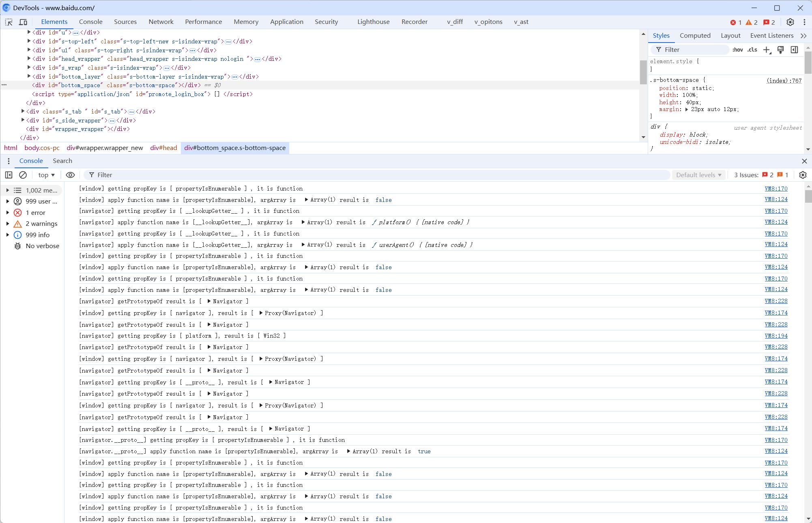Screen dimensions: 812x523
Task: Switch to the Network tab
Action: (161, 22)
